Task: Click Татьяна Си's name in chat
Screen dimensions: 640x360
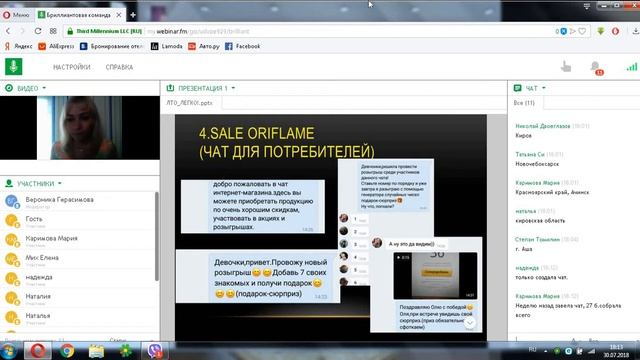Action: pyautogui.click(x=530, y=154)
